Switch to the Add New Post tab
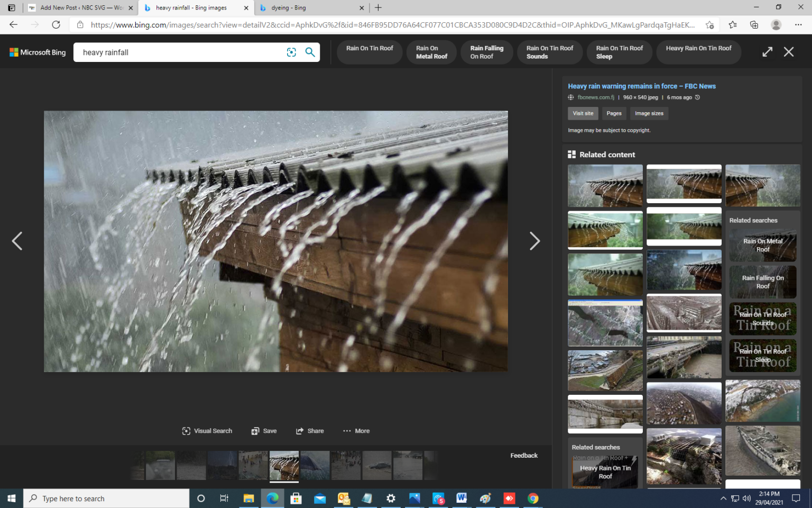Image resolution: width=812 pixels, height=508 pixels. pyautogui.click(x=79, y=8)
